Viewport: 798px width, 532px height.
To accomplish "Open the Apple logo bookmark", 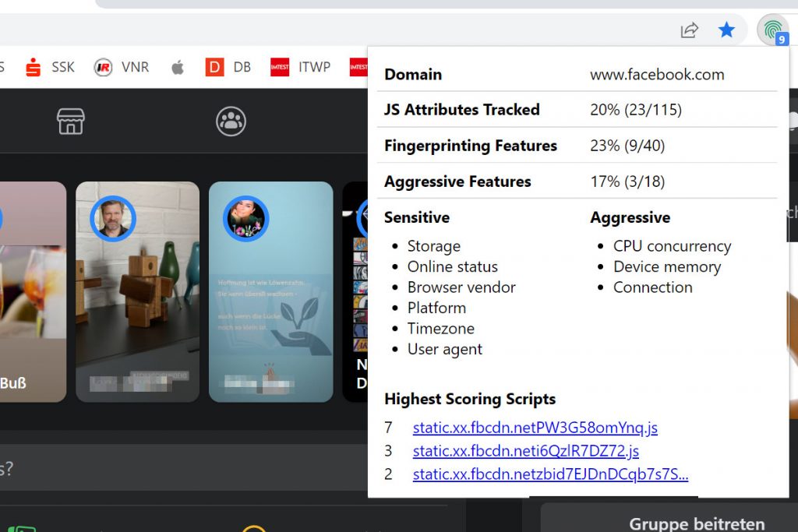I will click(177, 67).
